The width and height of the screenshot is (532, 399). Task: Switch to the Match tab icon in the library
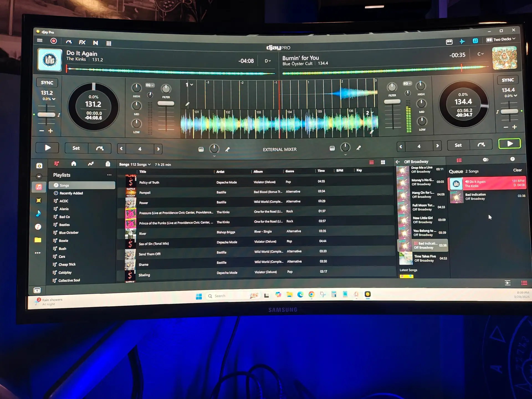[x=91, y=164]
